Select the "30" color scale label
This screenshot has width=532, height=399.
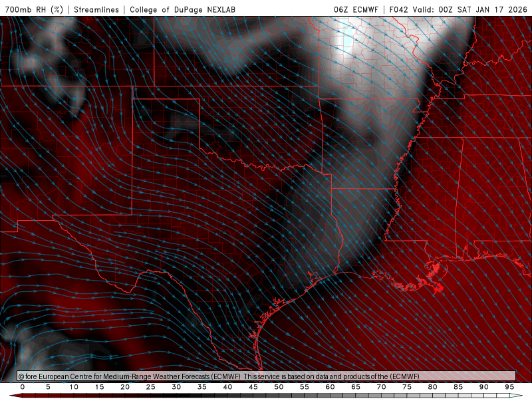coord(176,387)
